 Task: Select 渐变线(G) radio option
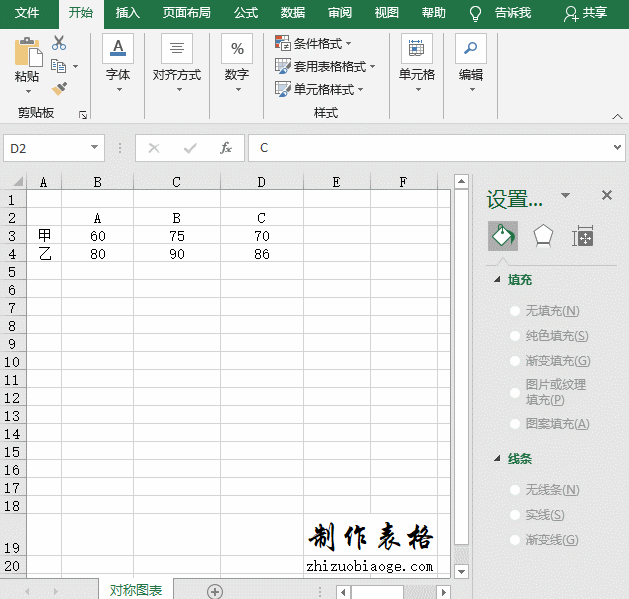[x=515, y=540]
